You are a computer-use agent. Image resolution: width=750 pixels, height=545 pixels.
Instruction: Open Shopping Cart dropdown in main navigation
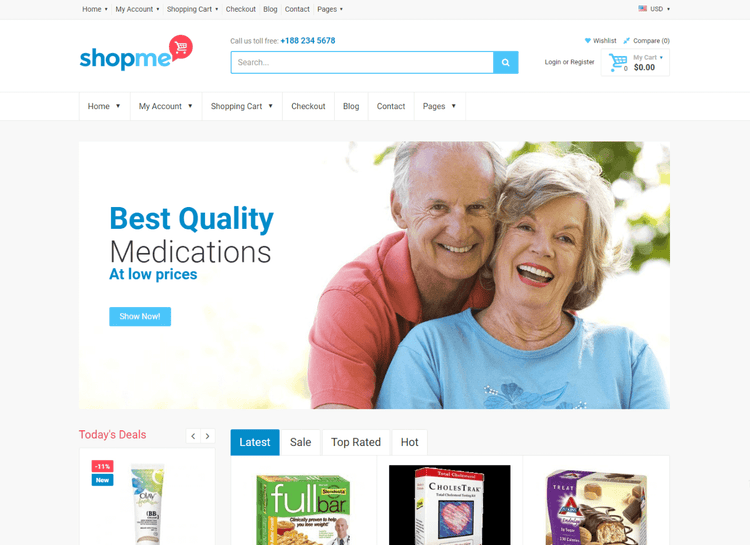tap(242, 106)
